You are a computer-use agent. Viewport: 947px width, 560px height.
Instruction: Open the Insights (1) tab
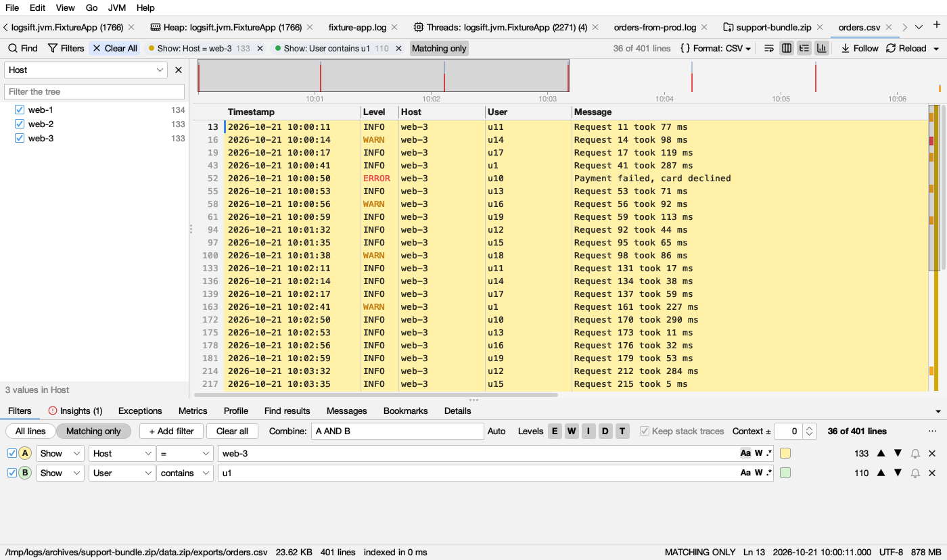[x=75, y=411]
